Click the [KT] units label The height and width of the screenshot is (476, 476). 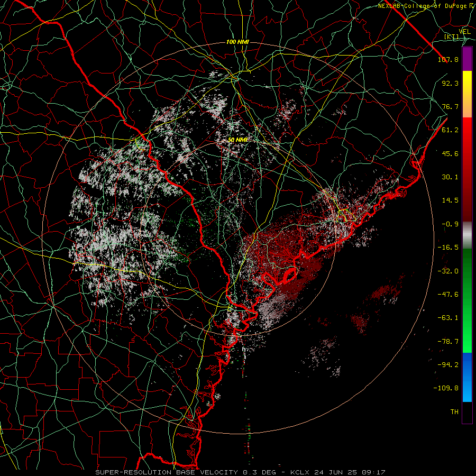coord(452,37)
